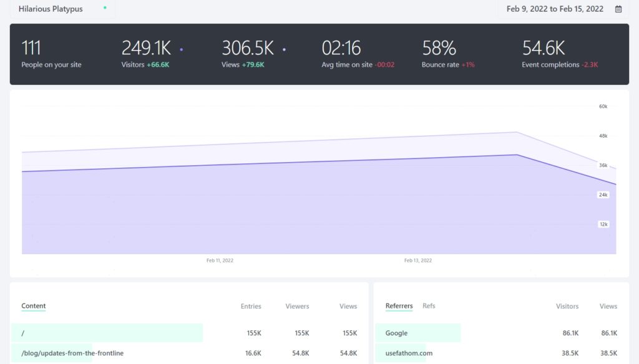Toggle the Visitors series dot indicator

181,49
